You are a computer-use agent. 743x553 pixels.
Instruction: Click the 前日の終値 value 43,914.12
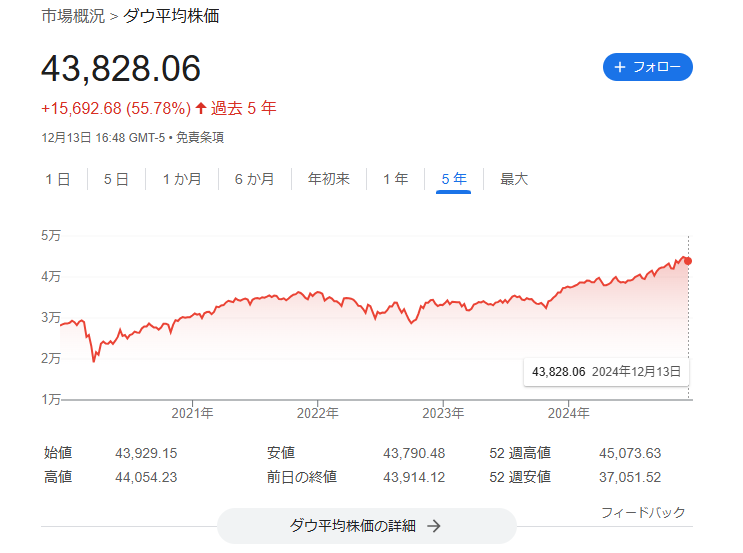[x=414, y=477]
